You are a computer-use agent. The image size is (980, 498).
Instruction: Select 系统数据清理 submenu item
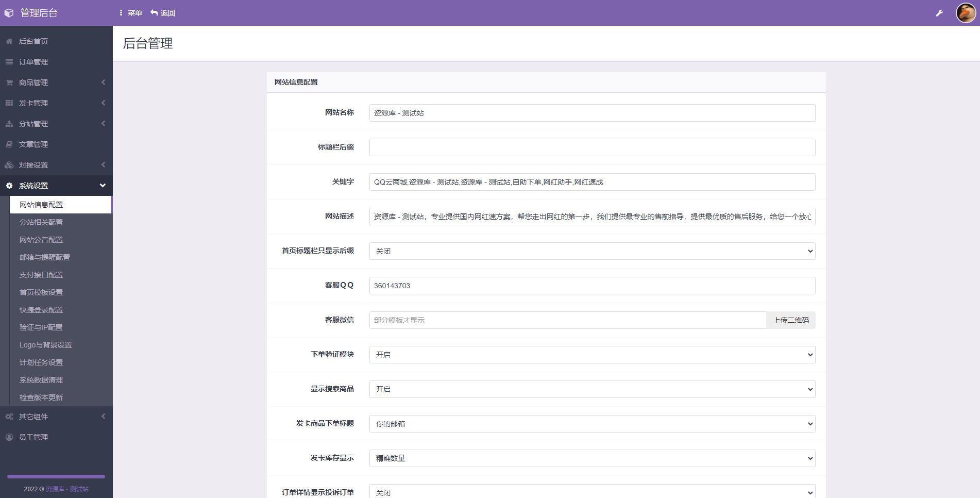click(61, 380)
